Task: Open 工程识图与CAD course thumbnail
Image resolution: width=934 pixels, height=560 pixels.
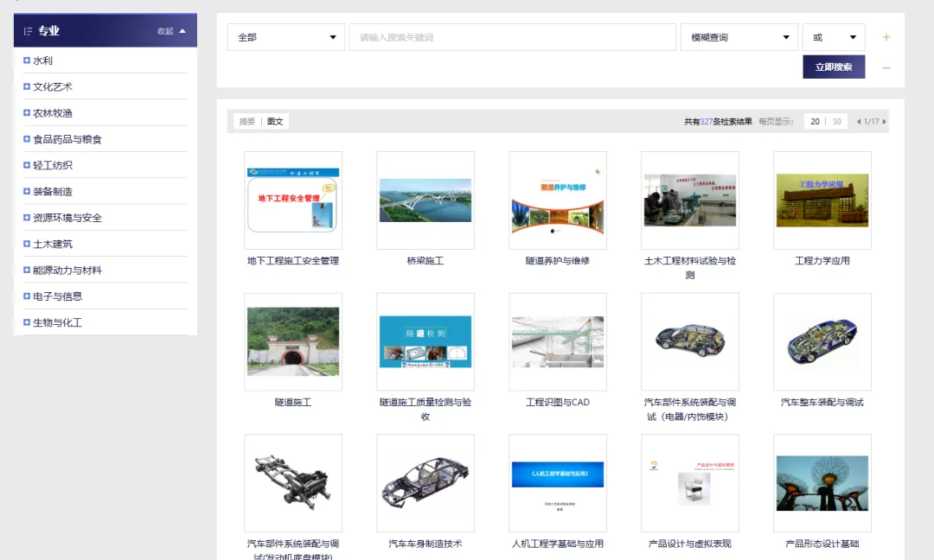Action: click(558, 341)
